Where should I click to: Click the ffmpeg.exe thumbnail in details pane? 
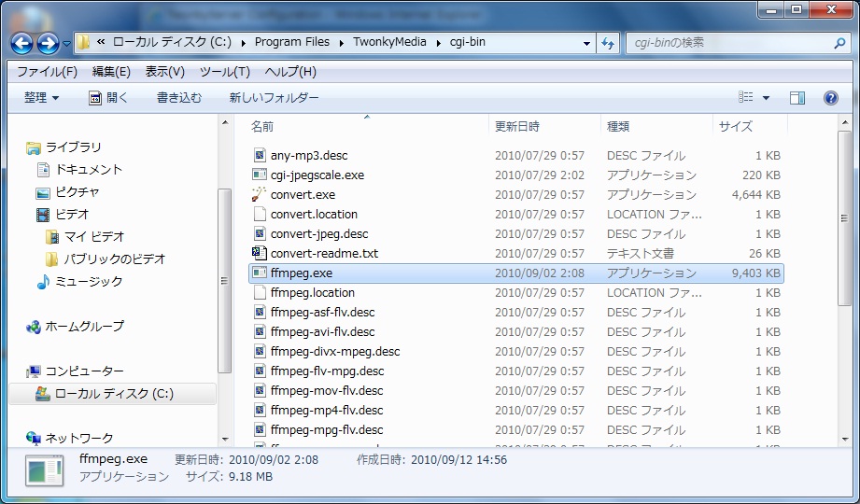pos(45,471)
